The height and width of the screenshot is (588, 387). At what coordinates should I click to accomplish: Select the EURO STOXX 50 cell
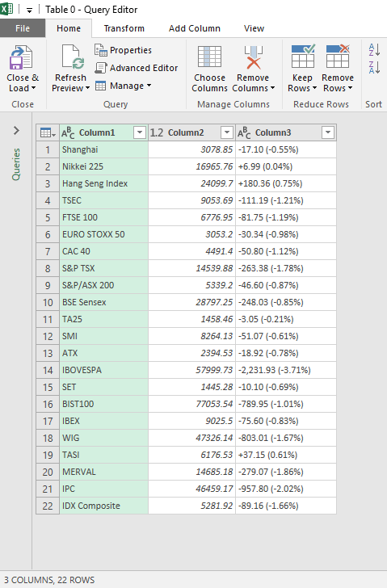(x=103, y=234)
